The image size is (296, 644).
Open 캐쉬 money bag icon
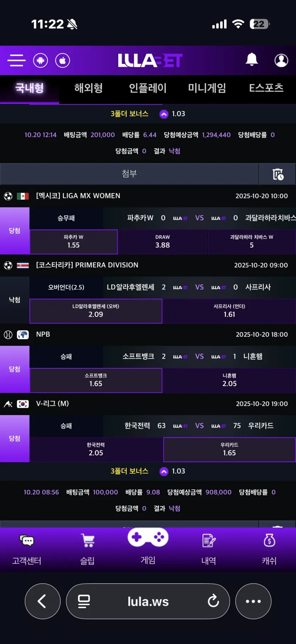(x=269, y=540)
